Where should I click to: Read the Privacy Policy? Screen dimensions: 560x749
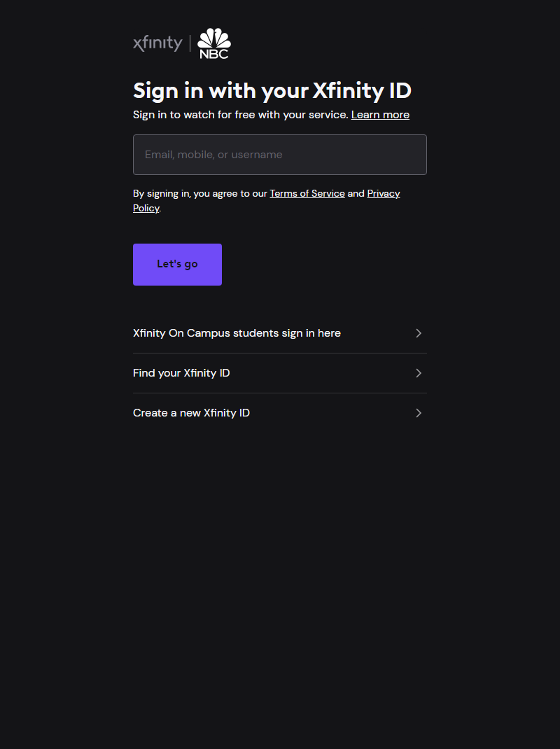[x=384, y=193]
